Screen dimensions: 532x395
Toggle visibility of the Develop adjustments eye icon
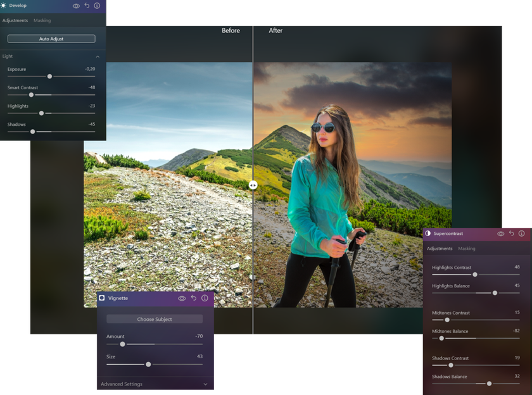(76, 6)
